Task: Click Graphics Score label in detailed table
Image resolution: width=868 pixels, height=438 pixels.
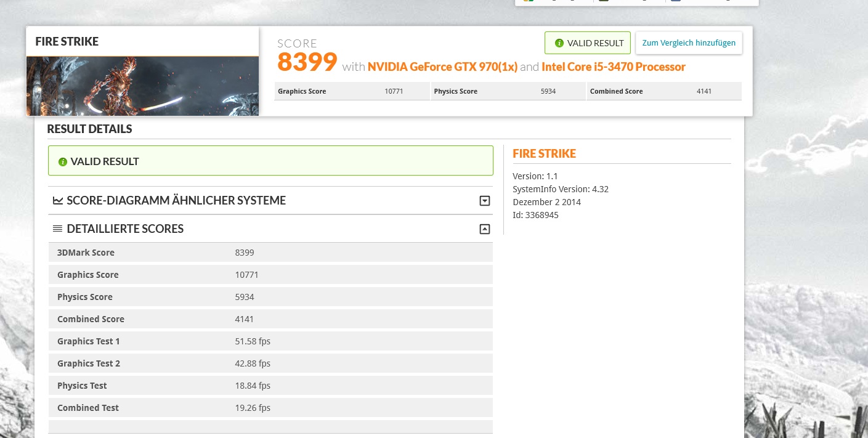Action: pos(88,275)
